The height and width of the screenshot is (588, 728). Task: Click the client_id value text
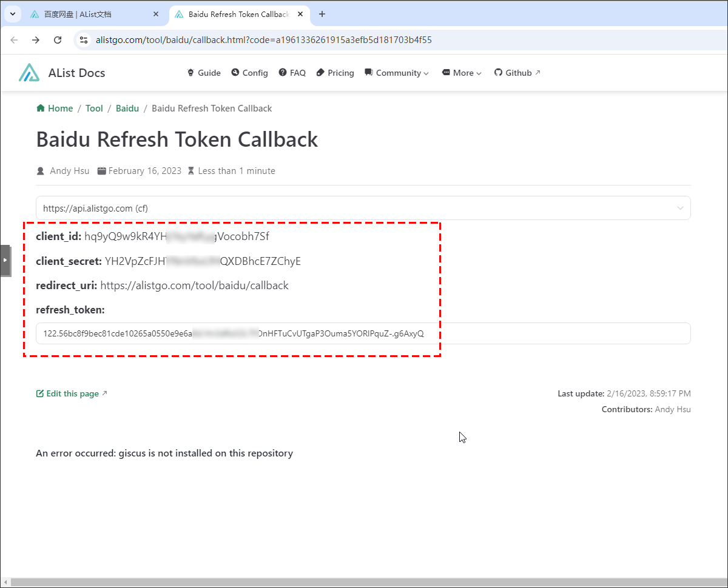(x=177, y=236)
